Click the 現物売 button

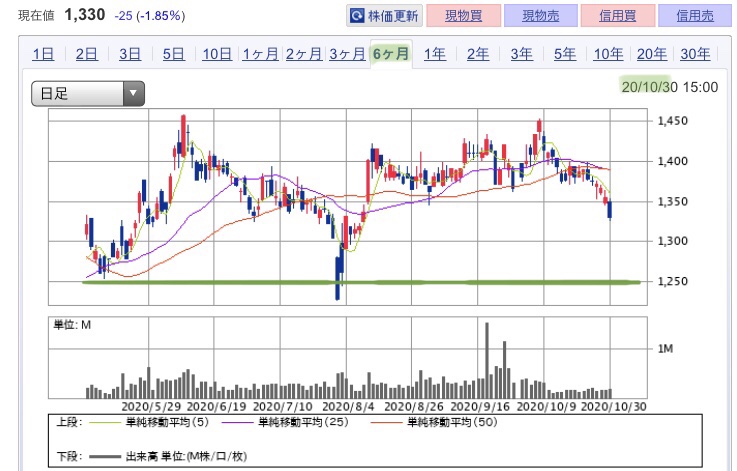coord(541,16)
